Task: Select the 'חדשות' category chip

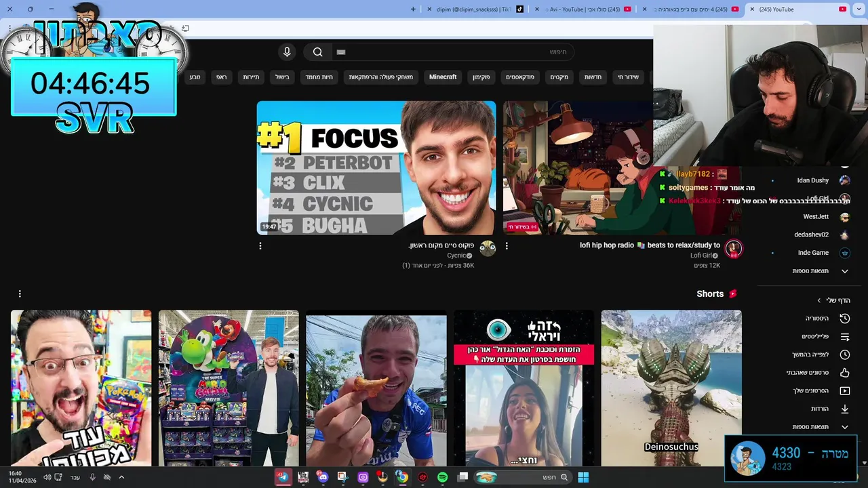Action: click(x=593, y=77)
